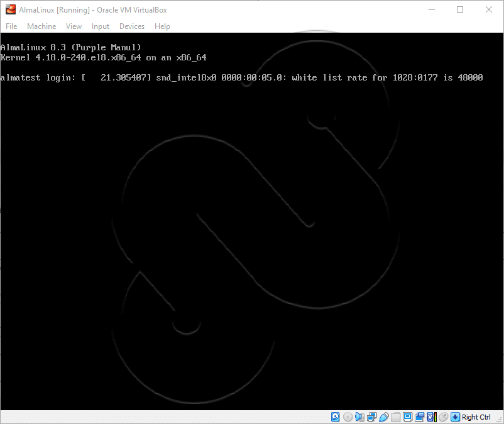The width and height of the screenshot is (504, 424).
Task: Close the AlmaLinux VM window
Action: (488, 9)
